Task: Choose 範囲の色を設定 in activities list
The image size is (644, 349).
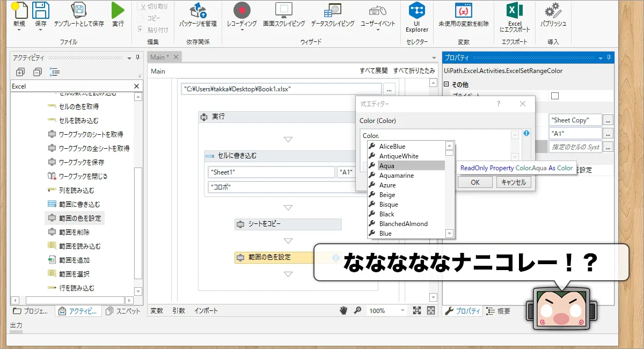Action: tap(74, 218)
